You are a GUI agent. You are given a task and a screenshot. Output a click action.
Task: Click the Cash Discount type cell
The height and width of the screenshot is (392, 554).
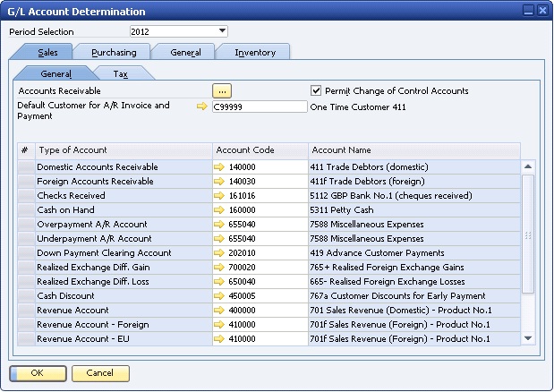[124, 295]
